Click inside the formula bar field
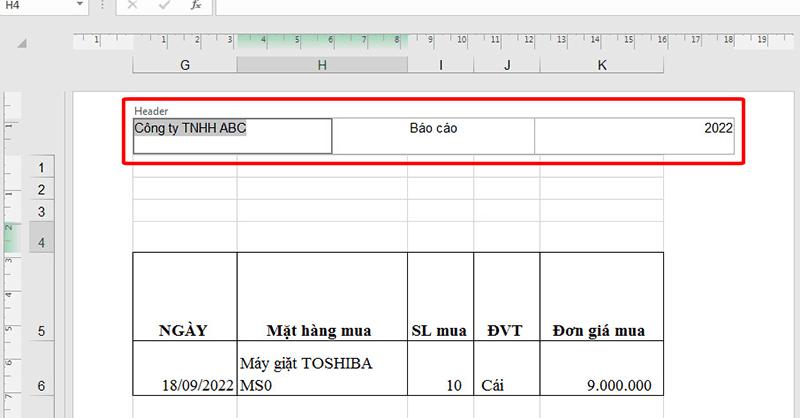The width and height of the screenshot is (800, 418). pyautogui.click(x=508, y=6)
